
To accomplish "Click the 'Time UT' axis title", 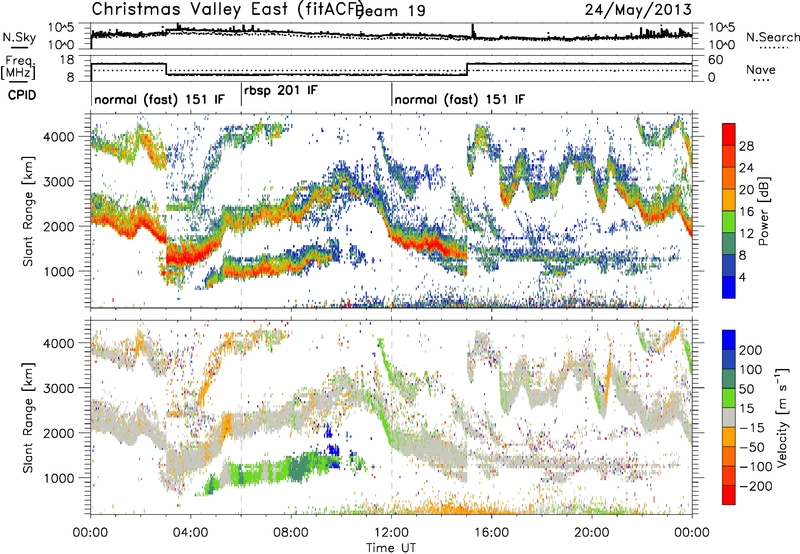I will (391, 548).
